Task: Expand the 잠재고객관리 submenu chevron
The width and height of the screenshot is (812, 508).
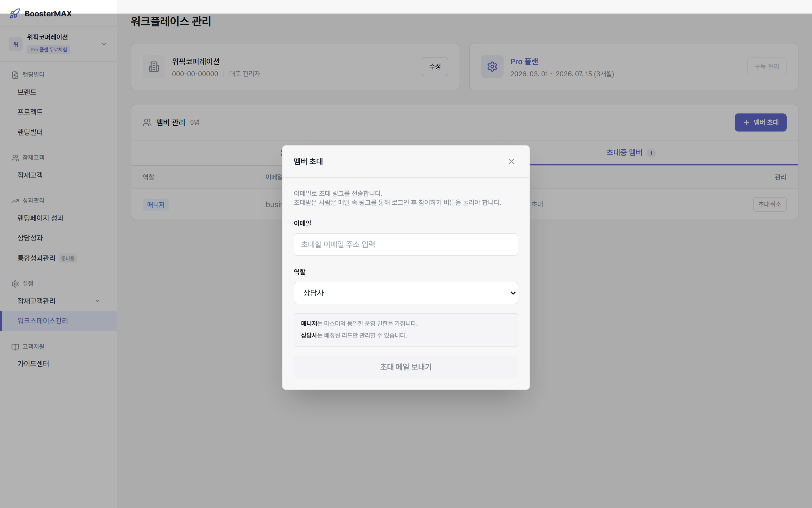Action: (98, 301)
